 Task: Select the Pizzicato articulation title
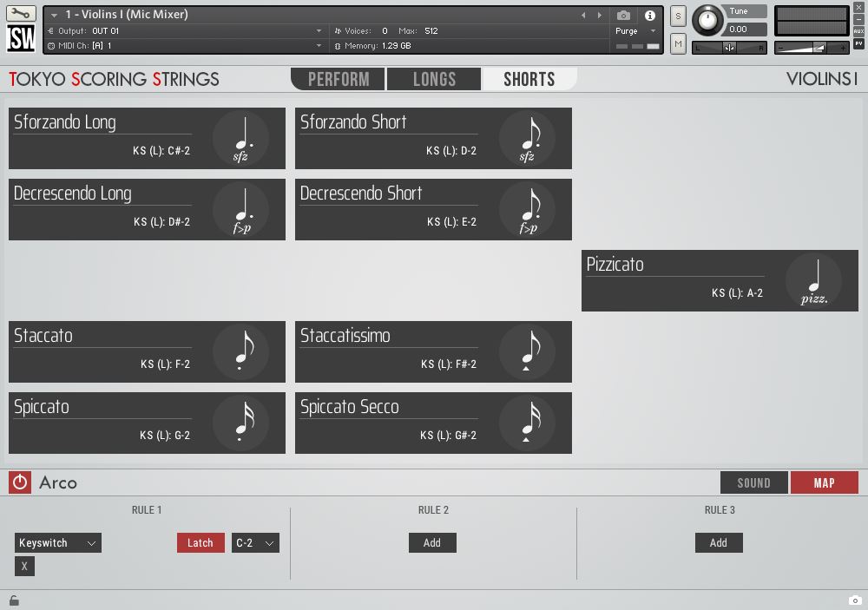click(615, 265)
